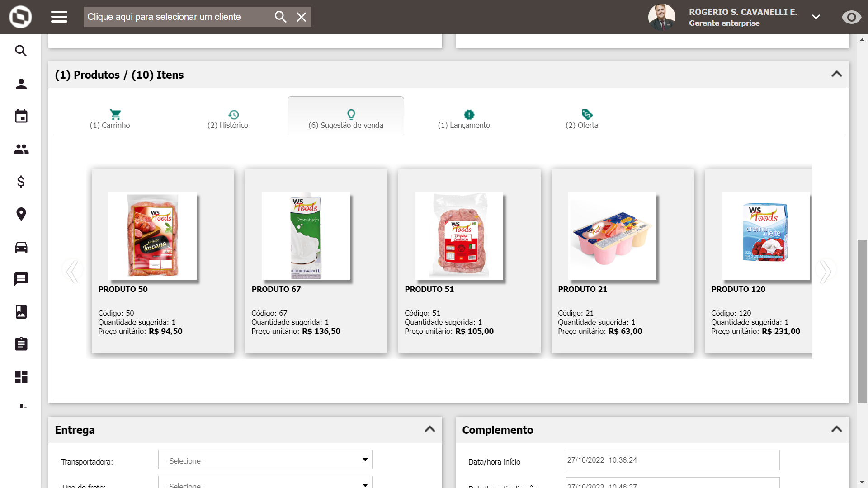Open the dashboard tiles sidebar icon
868x488 pixels.
pyautogui.click(x=21, y=377)
